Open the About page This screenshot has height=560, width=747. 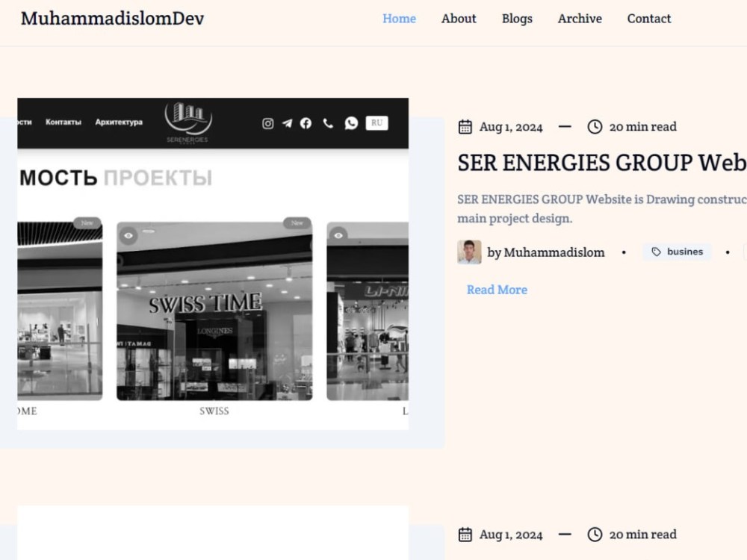(459, 19)
